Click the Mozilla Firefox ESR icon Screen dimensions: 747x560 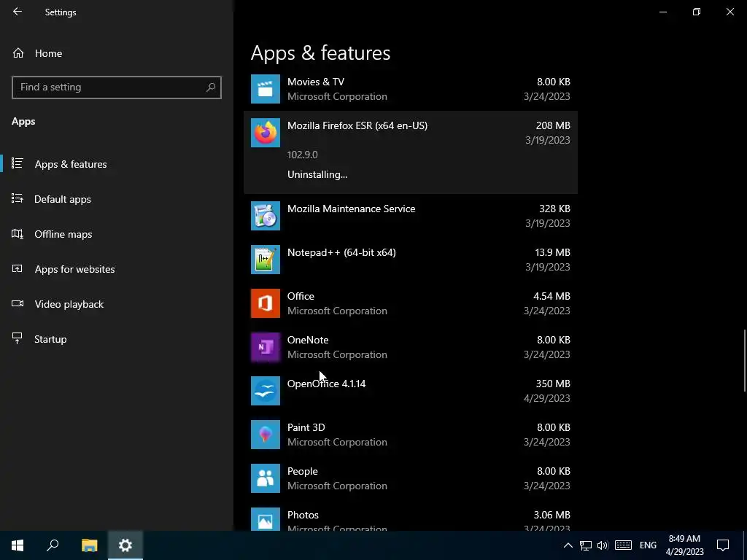click(266, 133)
